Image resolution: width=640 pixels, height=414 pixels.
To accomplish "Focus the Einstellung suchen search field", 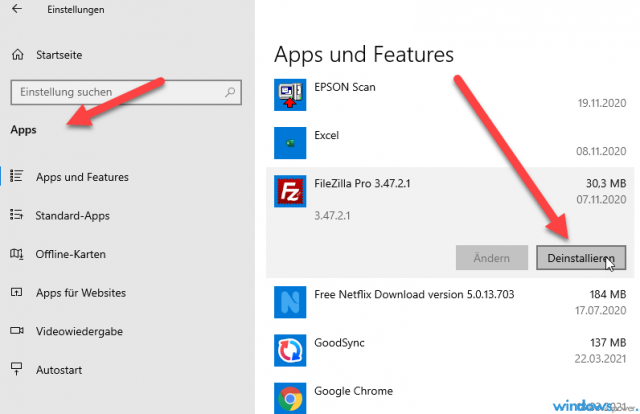I will tap(115, 92).
